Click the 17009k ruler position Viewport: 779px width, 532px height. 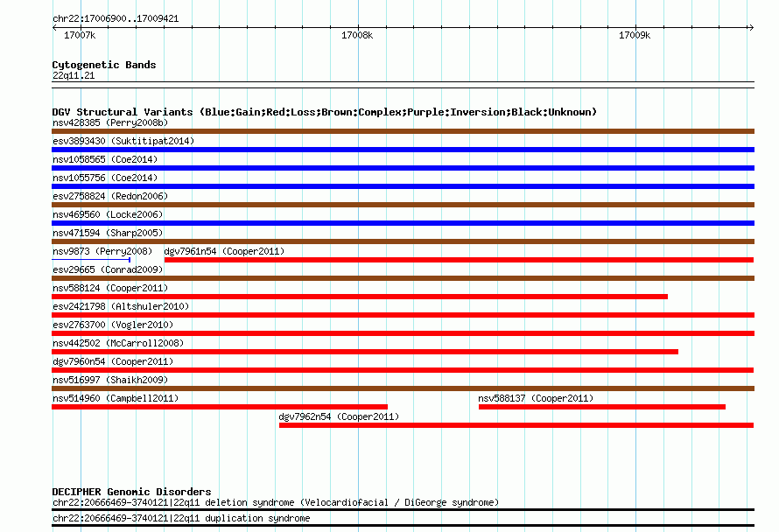635,35
